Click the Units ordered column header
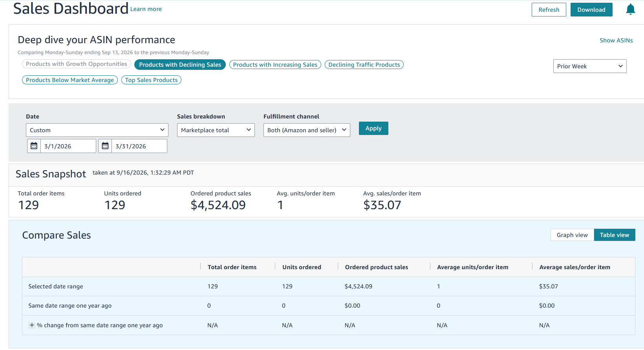Screen dimensions: 644x350 302,267
